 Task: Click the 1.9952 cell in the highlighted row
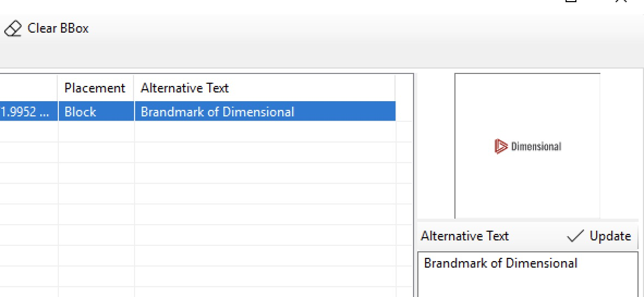click(28, 112)
